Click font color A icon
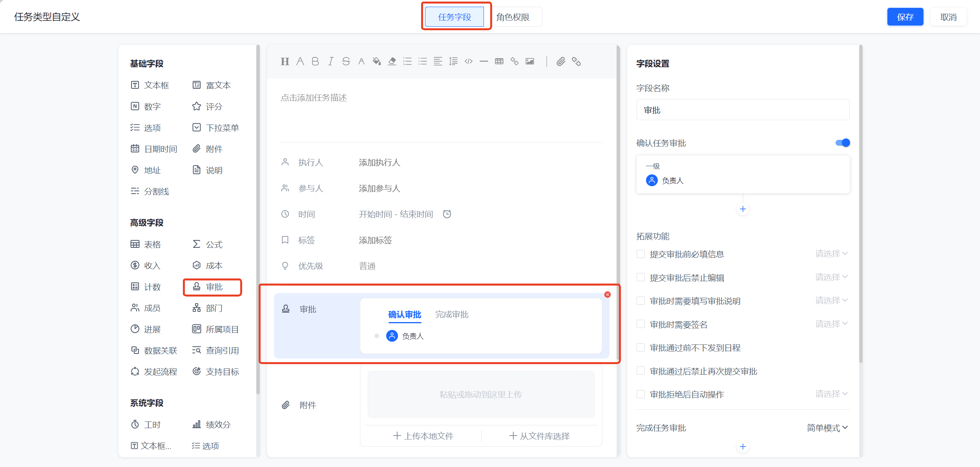Image resolution: width=980 pixels, height=467 pixels. point(361,61)
